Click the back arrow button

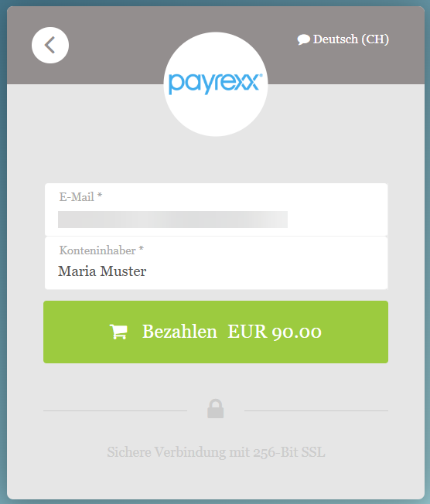pyautogui.click(x=50, y=46)
